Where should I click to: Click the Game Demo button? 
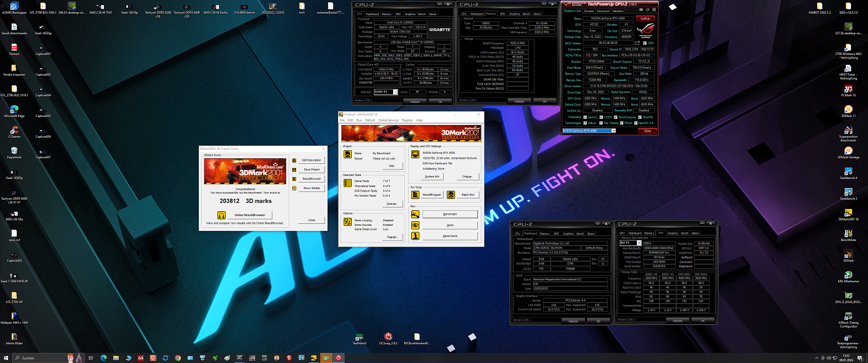pos(450,236)
